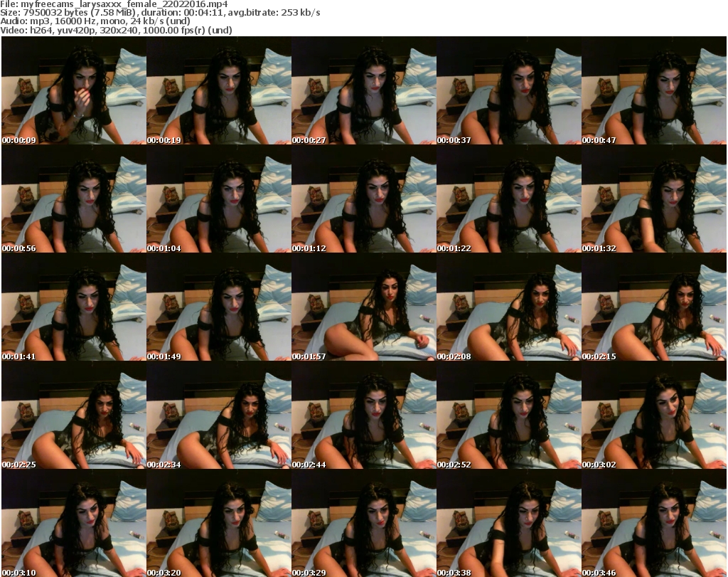Click the 'File:' name header line
Viewport: 728px width, 577px height.
coord(114,4)
